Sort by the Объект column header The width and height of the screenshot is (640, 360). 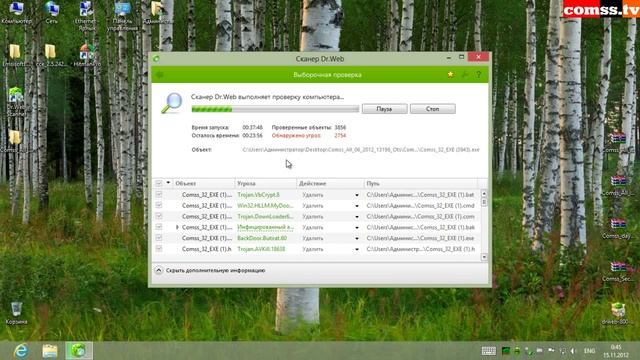click(x=204, y=184)
